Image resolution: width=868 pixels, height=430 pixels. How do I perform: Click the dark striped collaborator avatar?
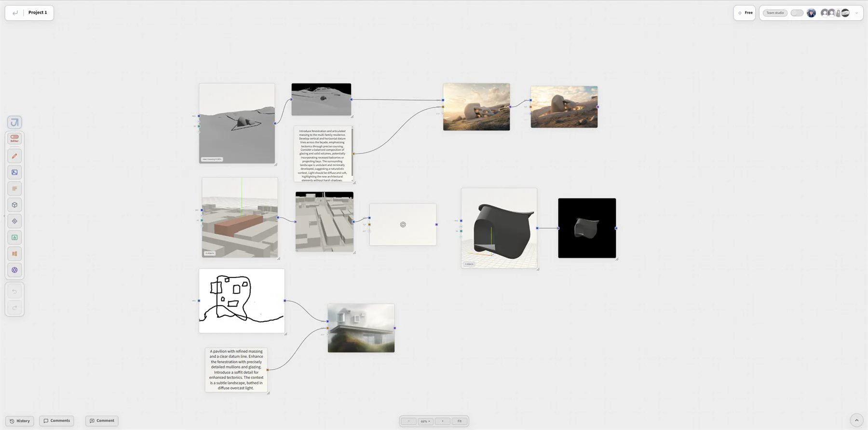point(845,13)
